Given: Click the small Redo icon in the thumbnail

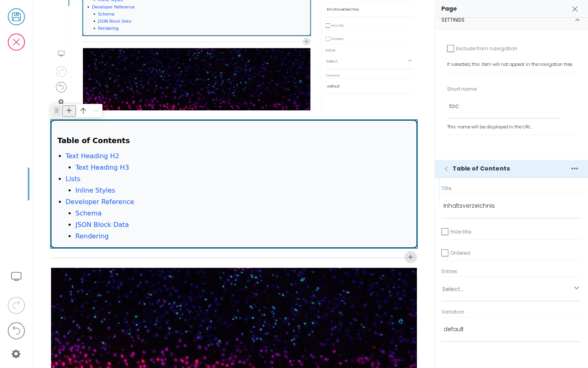Looking at the screenshot, I should [61, 72].
